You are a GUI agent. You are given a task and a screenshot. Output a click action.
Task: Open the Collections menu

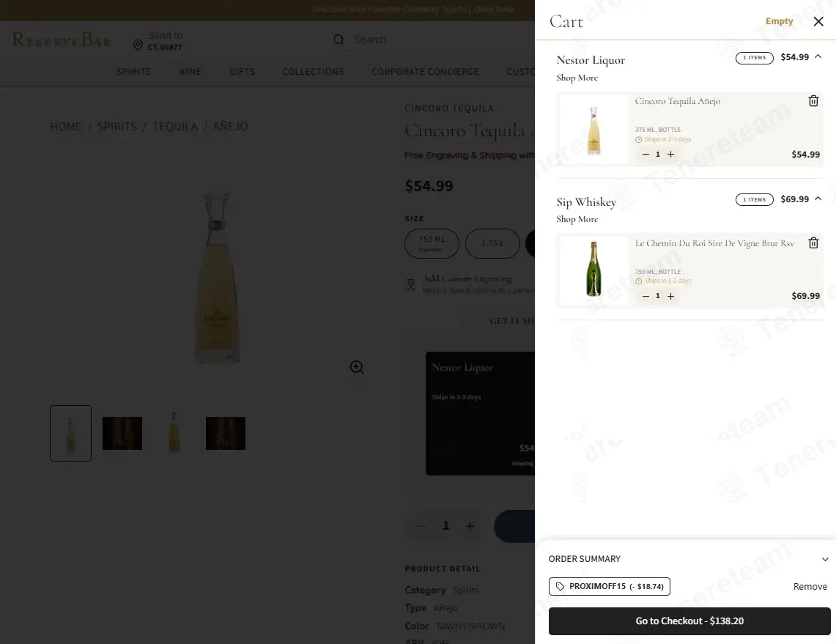[313, 72]
